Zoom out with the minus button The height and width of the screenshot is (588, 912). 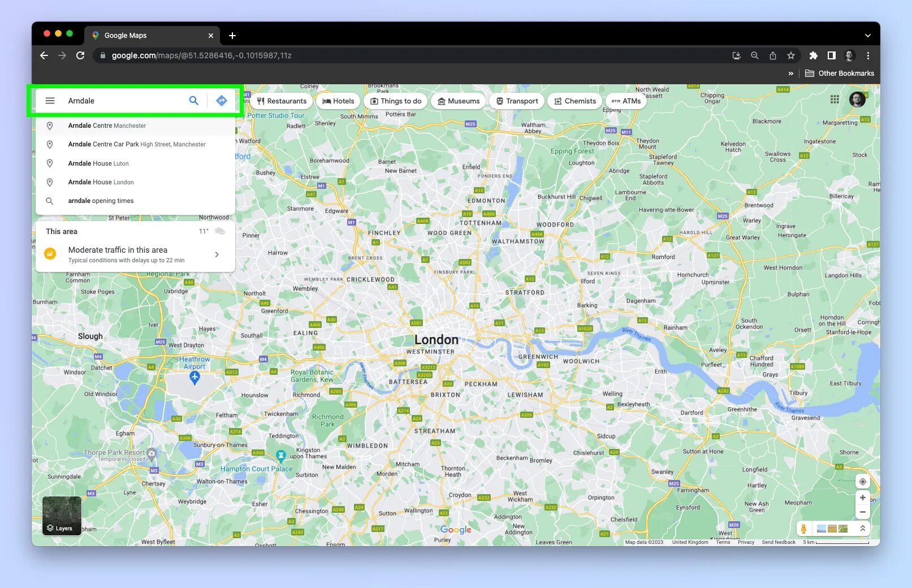863,512
